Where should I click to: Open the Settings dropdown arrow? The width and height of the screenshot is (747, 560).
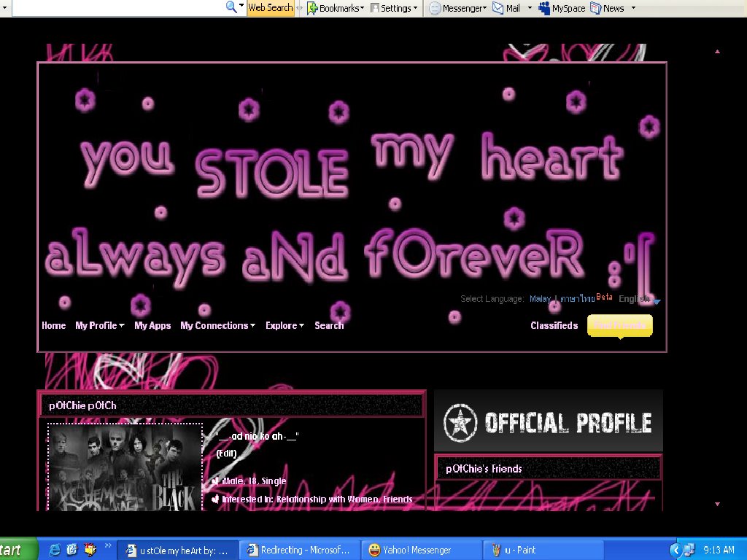coord(415,8)
